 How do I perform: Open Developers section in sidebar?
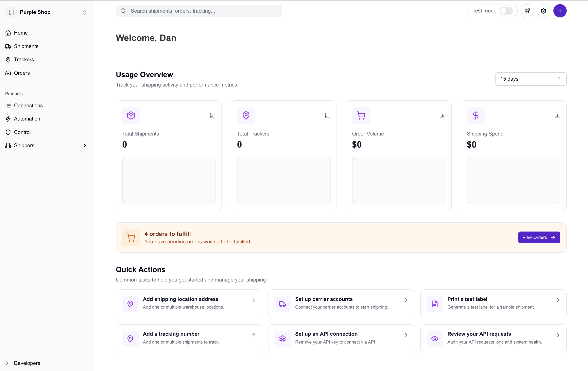27,363
